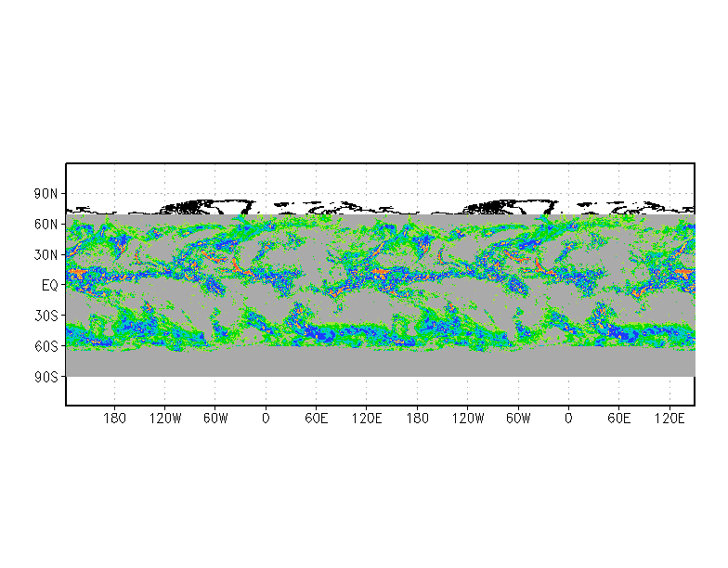728x568 pixels.
Task: Click the 30S latitude axis label
Action: 46,316
